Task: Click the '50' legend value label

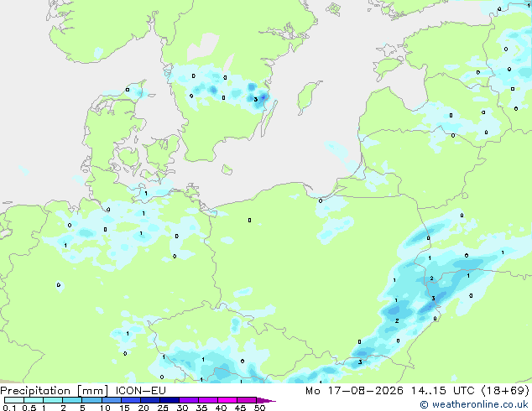Action: point(259,408)
